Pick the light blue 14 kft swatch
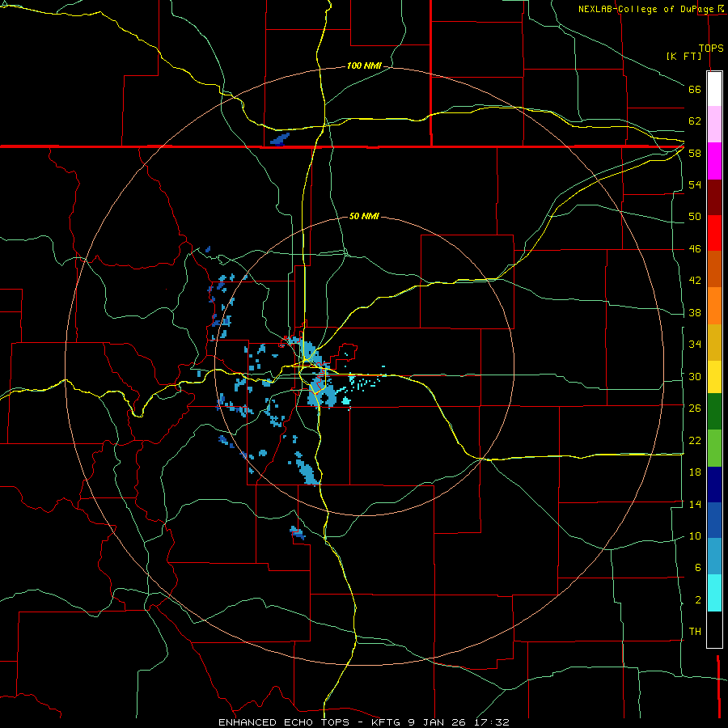 [714, 557]
